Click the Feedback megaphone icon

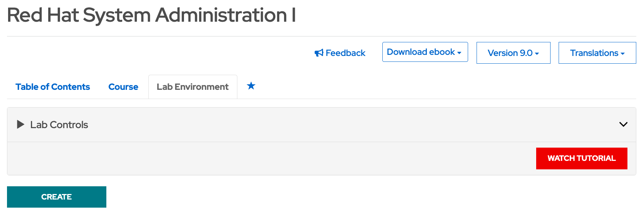[319, 53]
